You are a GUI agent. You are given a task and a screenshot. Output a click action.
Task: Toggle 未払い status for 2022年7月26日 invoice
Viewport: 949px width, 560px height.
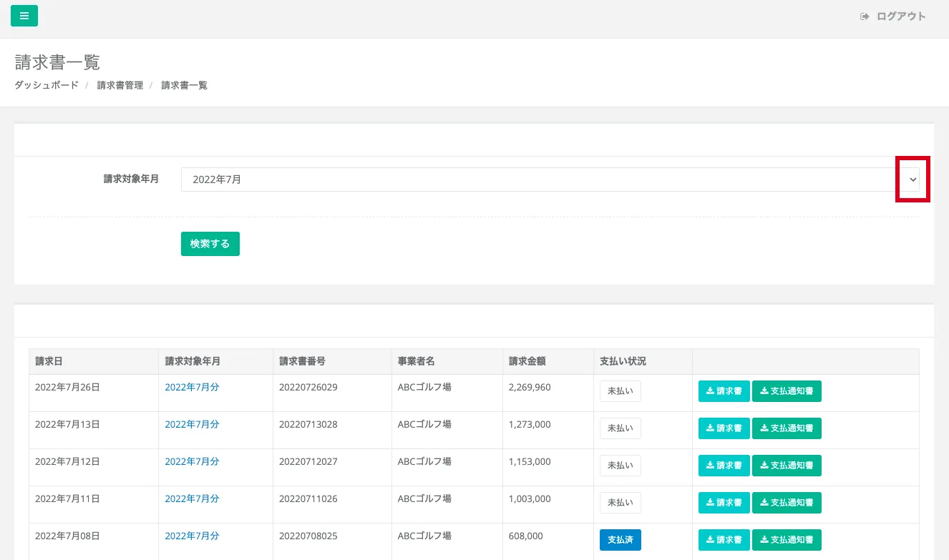click(x=620, y=391)
